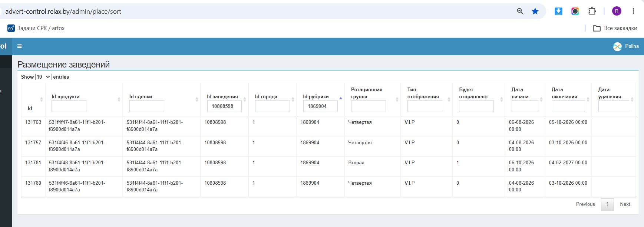Sort by Дата удаления column arrows
644x227 pixels.
click(x=632, y=99)
